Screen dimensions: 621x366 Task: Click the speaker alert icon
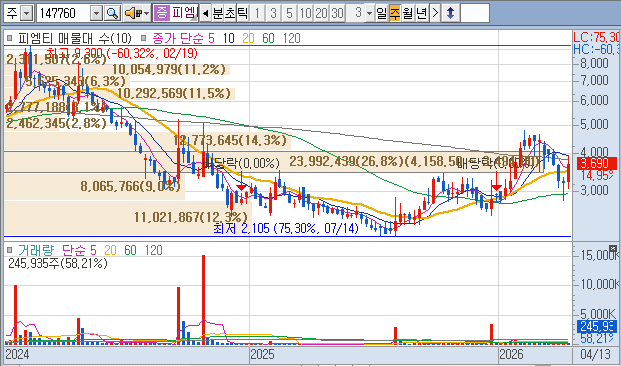[133, 13]
